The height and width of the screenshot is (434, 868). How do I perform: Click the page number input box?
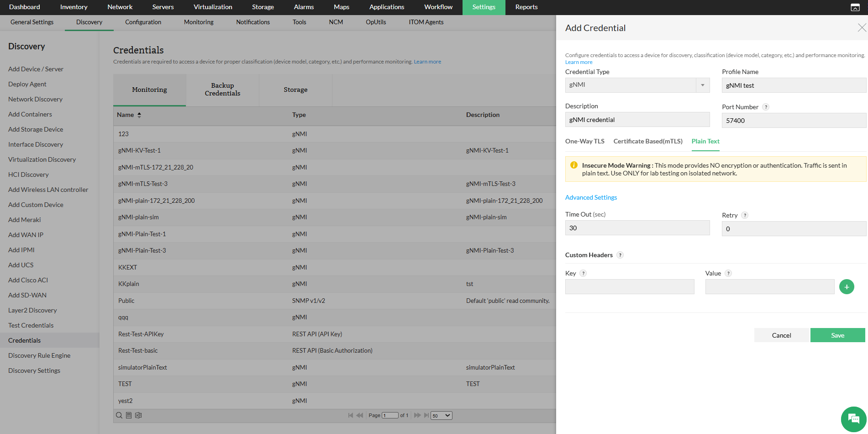click(390, 415)
